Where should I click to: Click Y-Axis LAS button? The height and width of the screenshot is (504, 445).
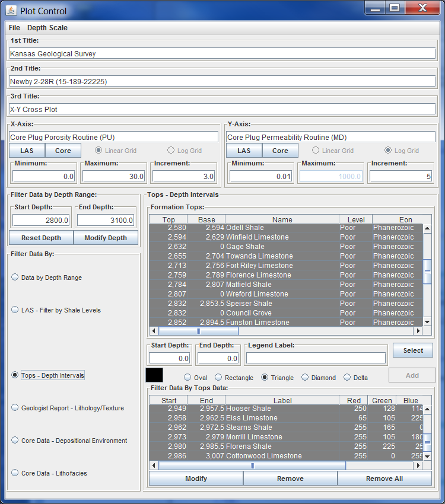click(244, 151)
